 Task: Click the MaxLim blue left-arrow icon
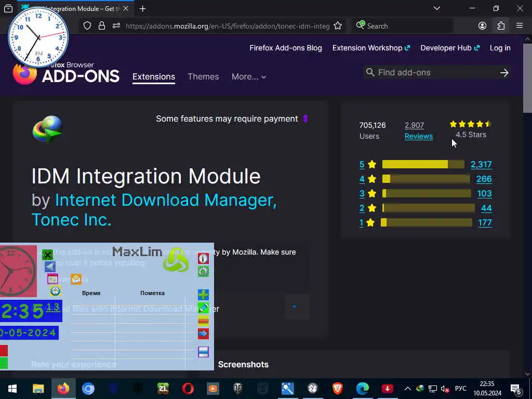(50, 267)
